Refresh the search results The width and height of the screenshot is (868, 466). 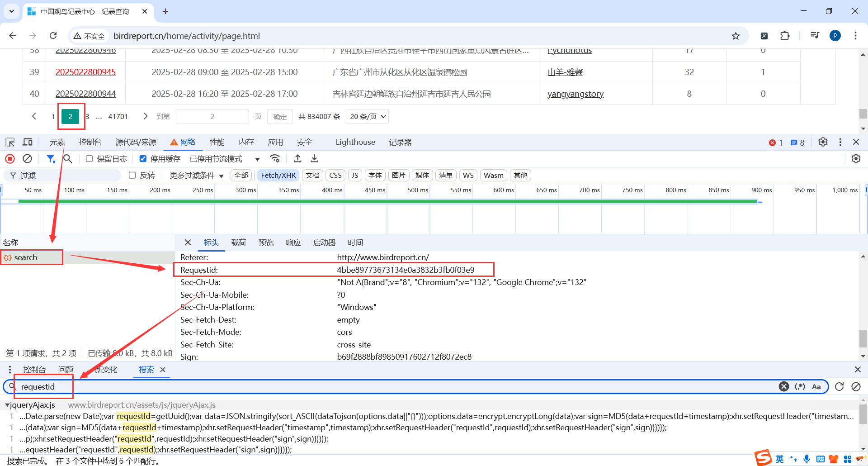click(840, 386)
